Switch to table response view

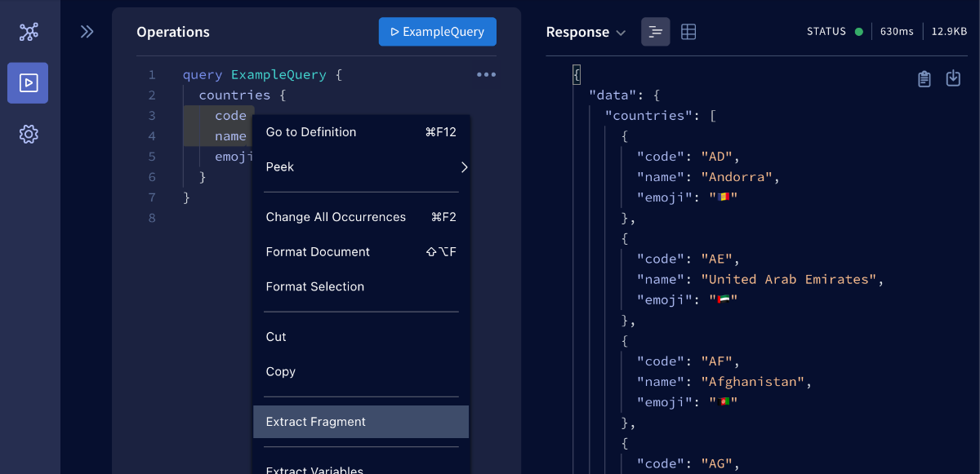pyautogui.click(x=688, y=32)
